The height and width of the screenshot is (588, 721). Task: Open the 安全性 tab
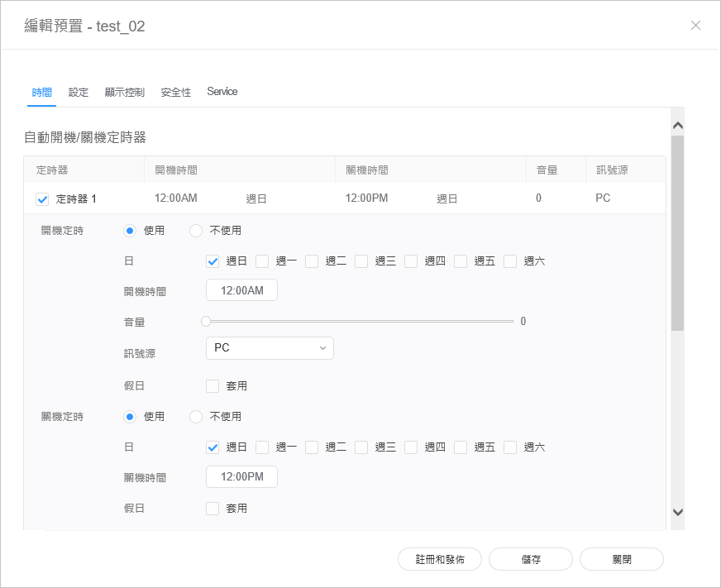pos(175,93)
